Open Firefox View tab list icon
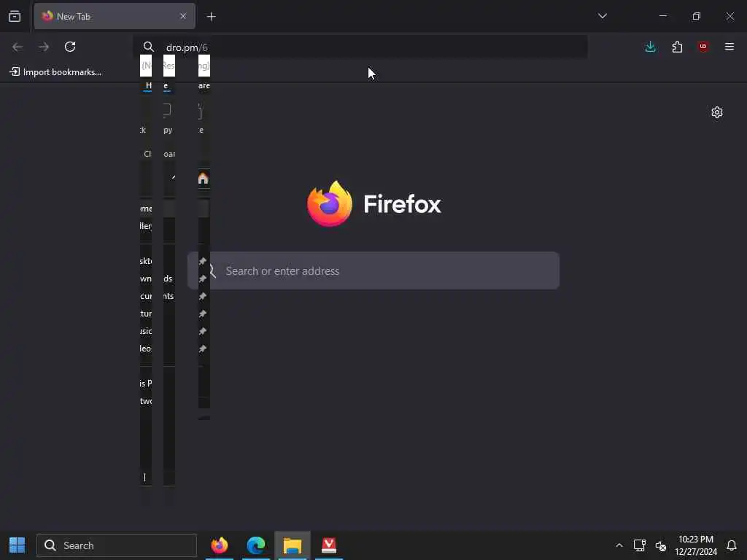This screenshot has width=747, height=560. tap(15, 16)
